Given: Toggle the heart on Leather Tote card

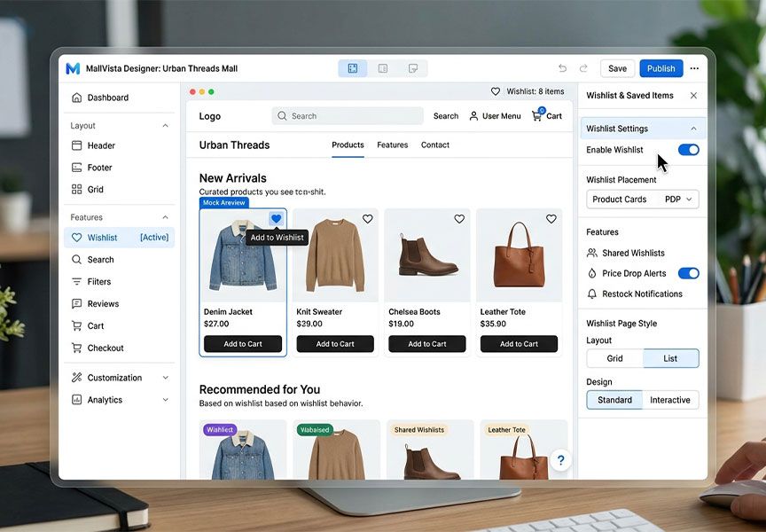Looking at the screenshot, I should coord(551,219).
